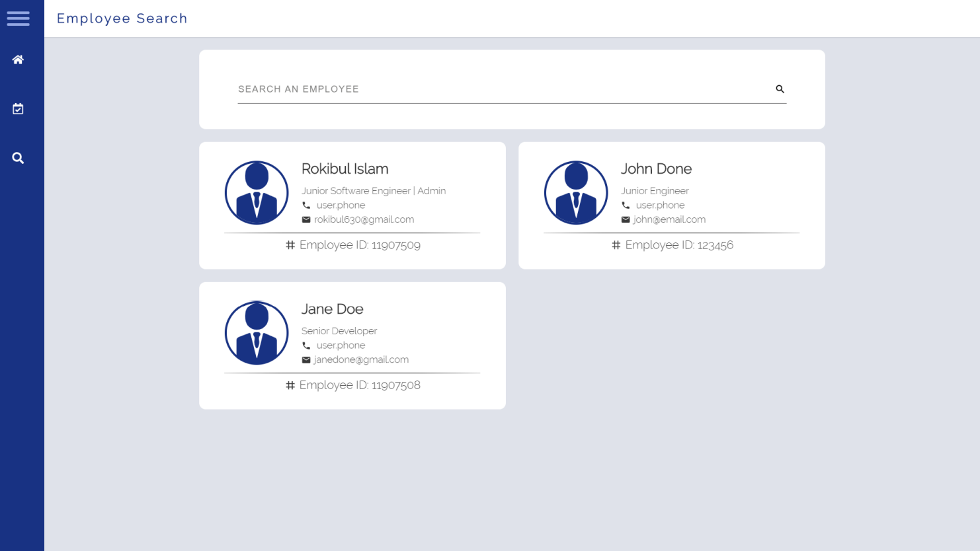Click inside the Search An Employee field
980x551 pixels.
[x=463, y=89]
